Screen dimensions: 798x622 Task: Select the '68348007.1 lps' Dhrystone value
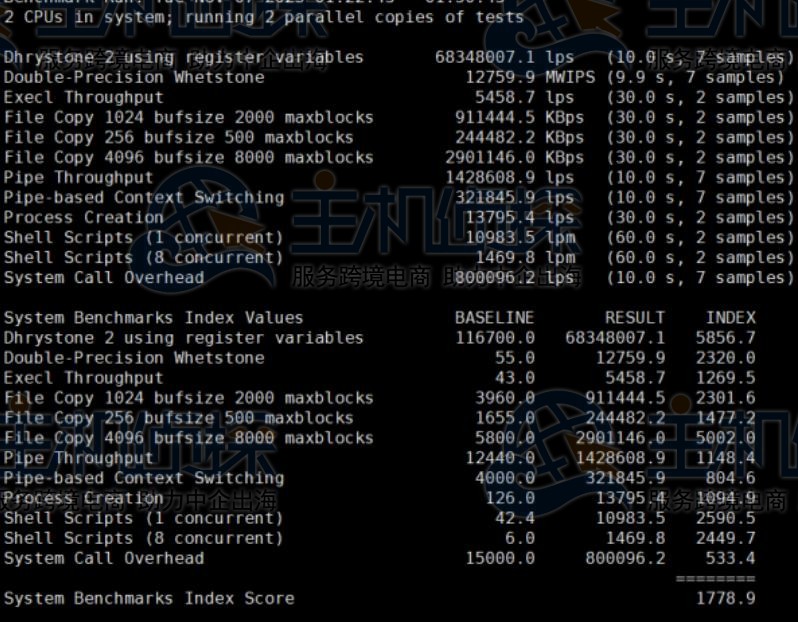504,57
